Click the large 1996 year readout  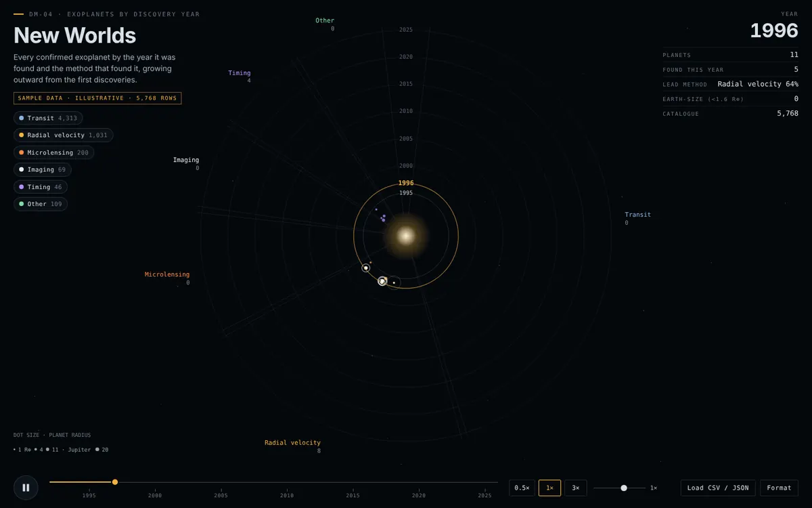(x=774, y=30)
